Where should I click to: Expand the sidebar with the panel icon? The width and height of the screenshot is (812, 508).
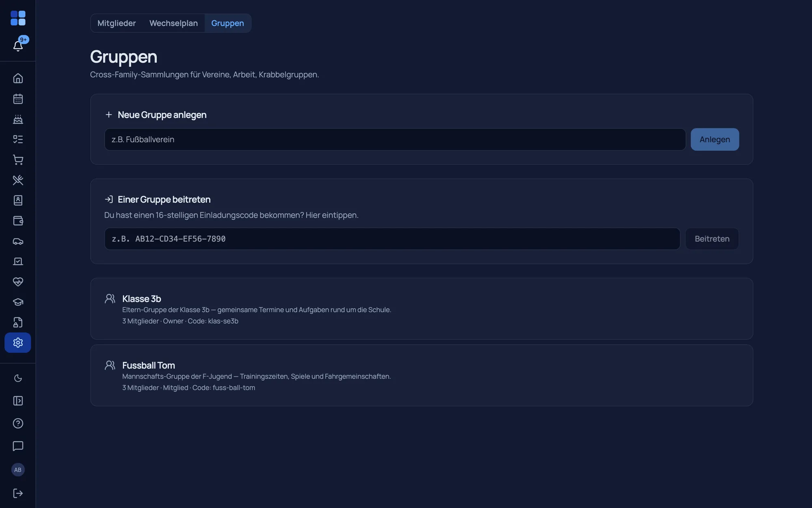pyautogui.click(x=18, y=401)
